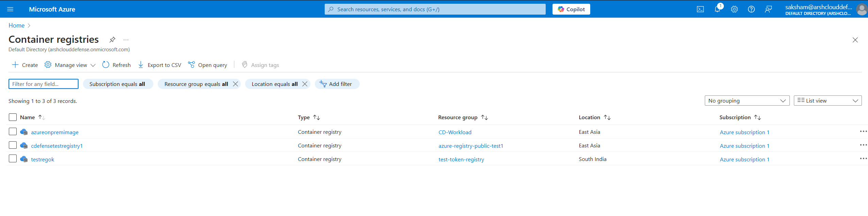
Task: Sort by Location column
Action: coord(595,117)
